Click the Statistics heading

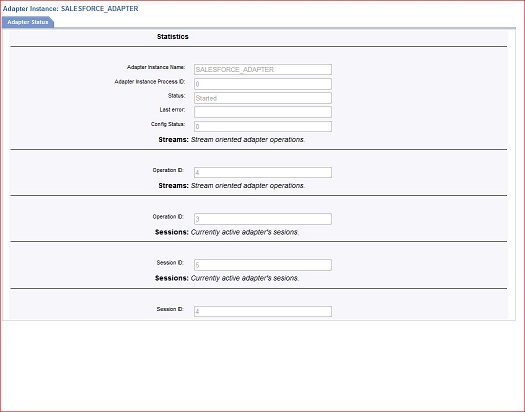point(173,36)
